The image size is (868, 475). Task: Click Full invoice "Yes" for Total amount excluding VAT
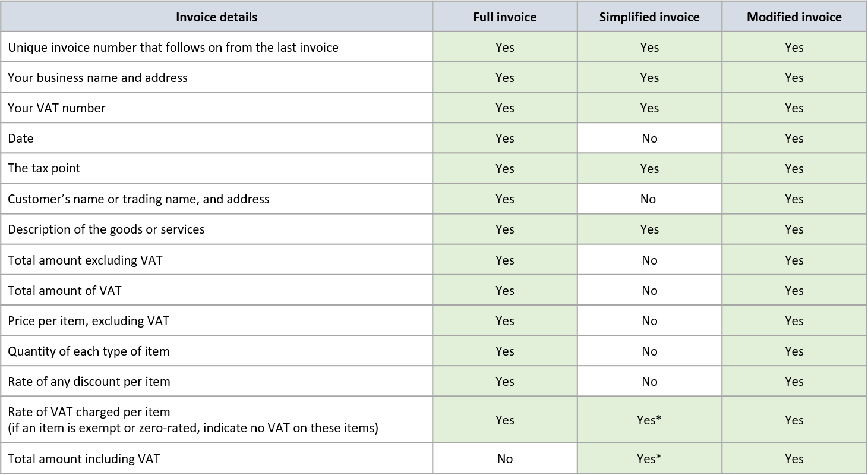pyautogui.click(x=504, y=260)
